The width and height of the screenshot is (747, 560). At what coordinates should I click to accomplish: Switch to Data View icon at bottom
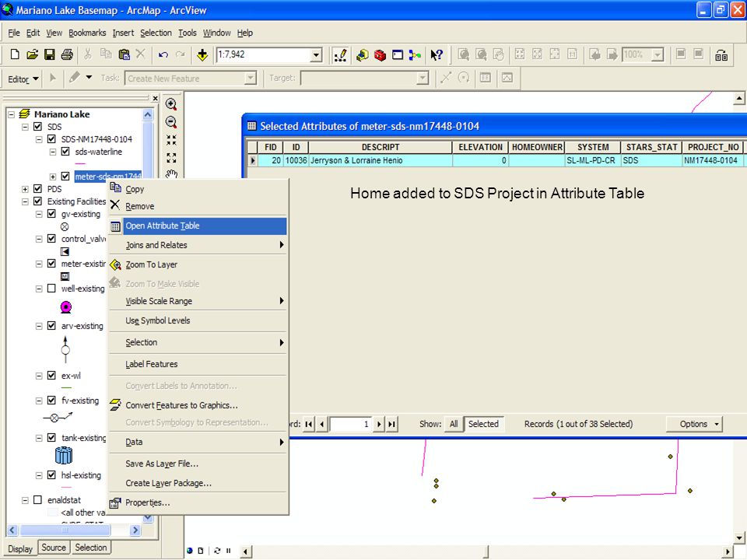pos(190,551)
